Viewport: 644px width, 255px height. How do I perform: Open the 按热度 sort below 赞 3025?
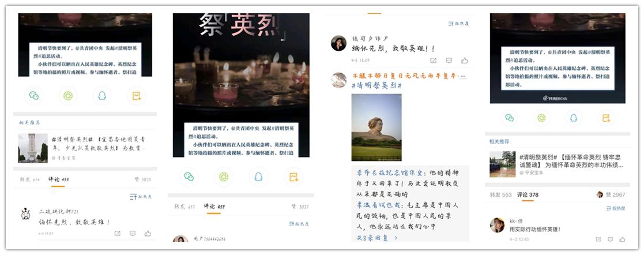pyautogui.click(x=141, y=197)
